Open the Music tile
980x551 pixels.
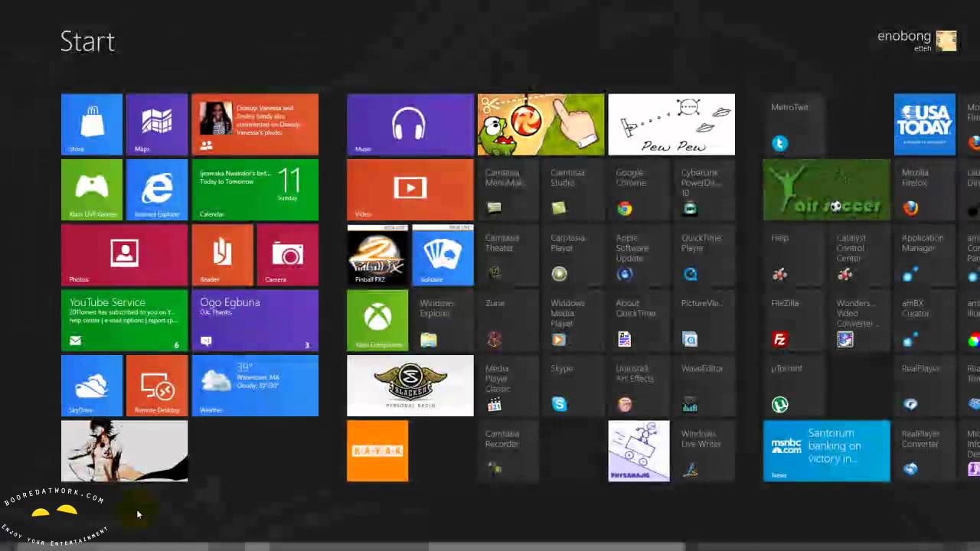pos(410,125)
